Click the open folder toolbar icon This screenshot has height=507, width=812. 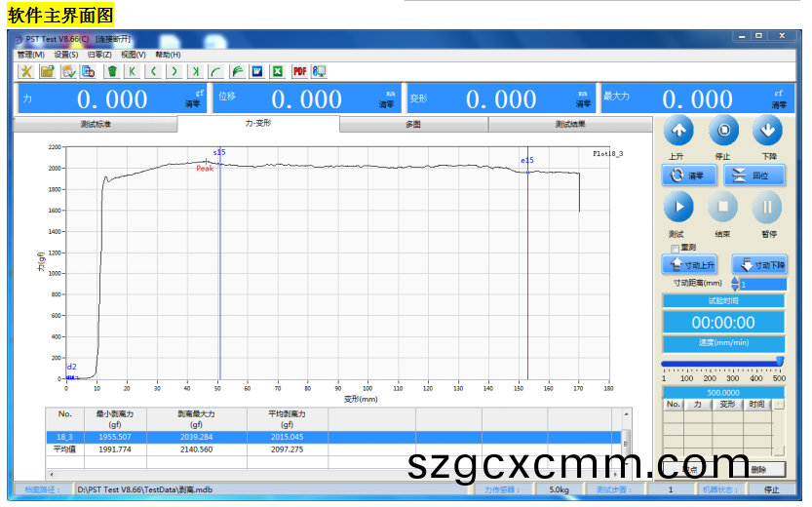click(x=47, y=71)
